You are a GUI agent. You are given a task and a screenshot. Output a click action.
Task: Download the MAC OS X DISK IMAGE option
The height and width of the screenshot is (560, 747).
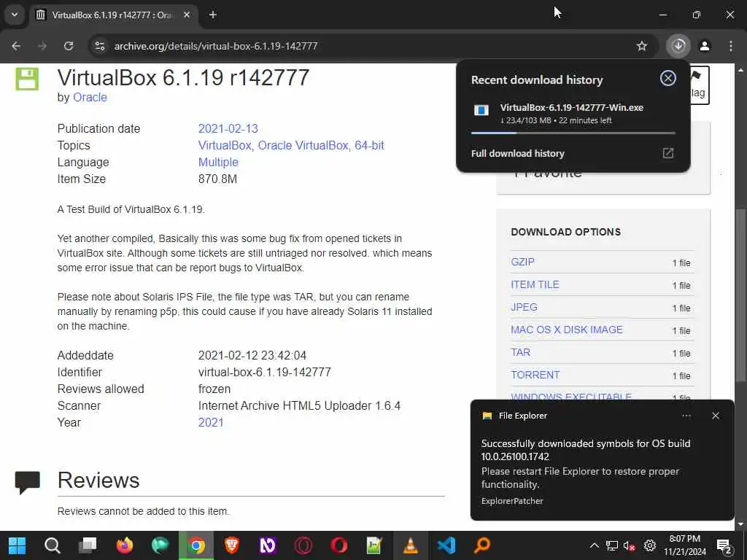[x=567, y=330]
